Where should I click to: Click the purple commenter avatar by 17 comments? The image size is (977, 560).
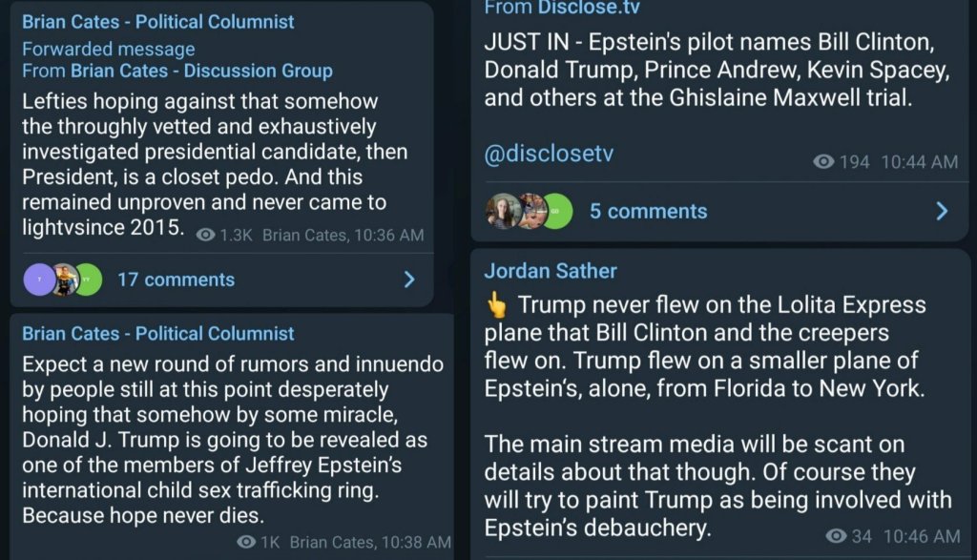(39, 280)
